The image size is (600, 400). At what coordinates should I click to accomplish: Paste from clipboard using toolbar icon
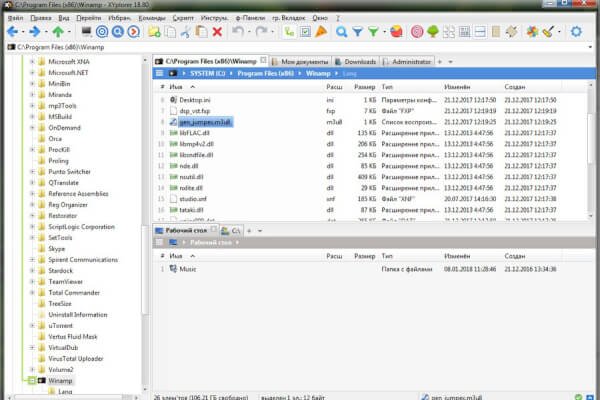[x=201, y=32]
